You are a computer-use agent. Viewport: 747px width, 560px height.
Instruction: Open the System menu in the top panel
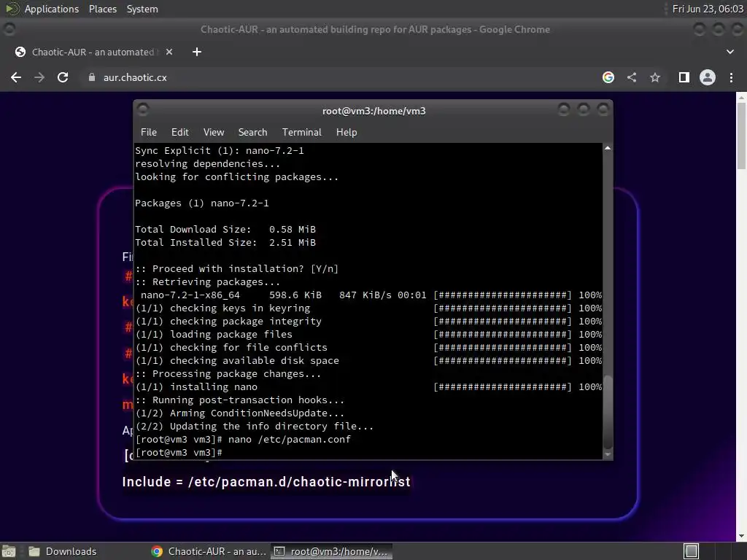pyautogui.click(x=142, y=9)
